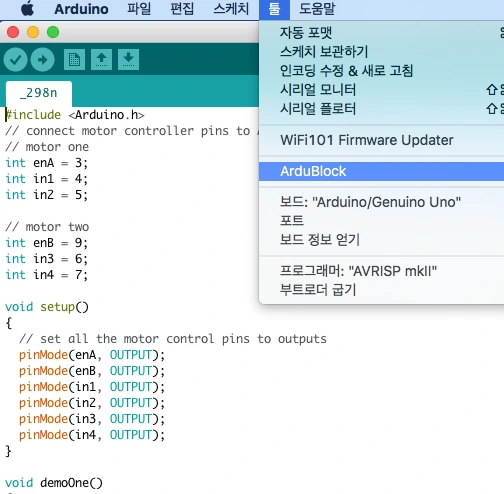Viewport: 504px width, 494px height.
Task: Click the line 'int in4 = 7;'
Action: (46, 275)
